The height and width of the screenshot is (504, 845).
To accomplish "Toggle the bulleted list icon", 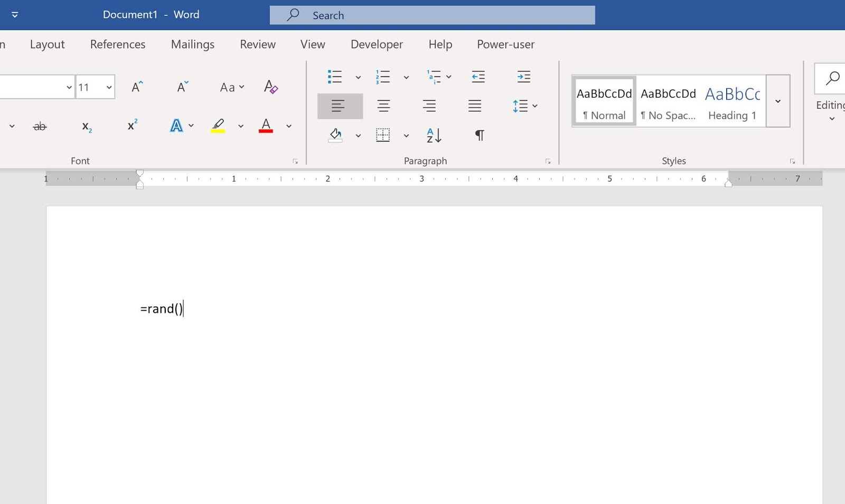I will 335,77.
